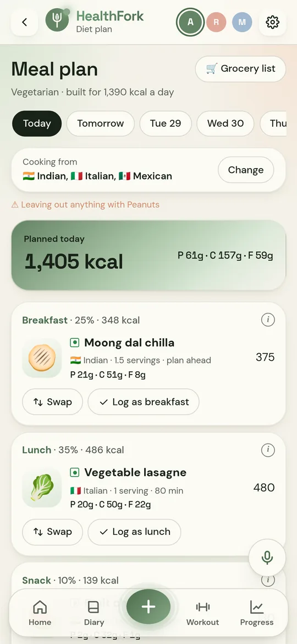Switch to profile avatar R
Screen dimensions: 297x644
[x=216, y=22]
